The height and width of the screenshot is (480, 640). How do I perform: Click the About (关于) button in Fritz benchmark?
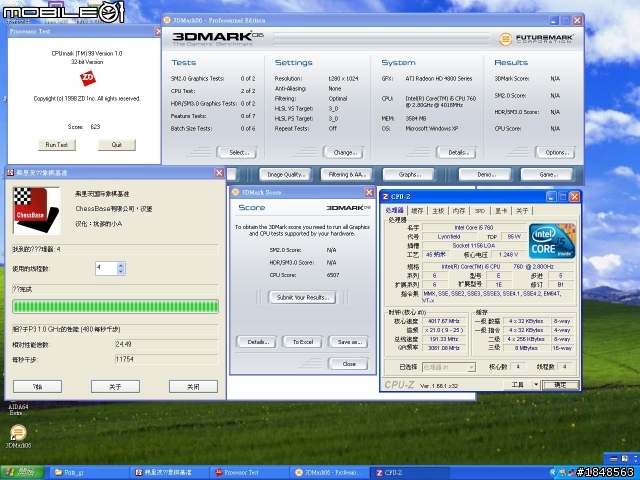(116, 387)
